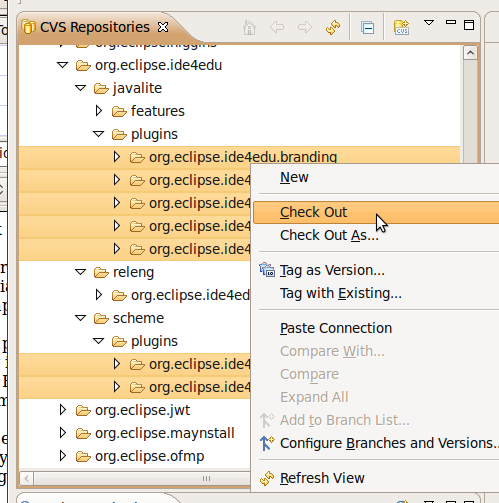Click the scheme folder icon
The height and width of the screenshot is (503, 499).
101,319
